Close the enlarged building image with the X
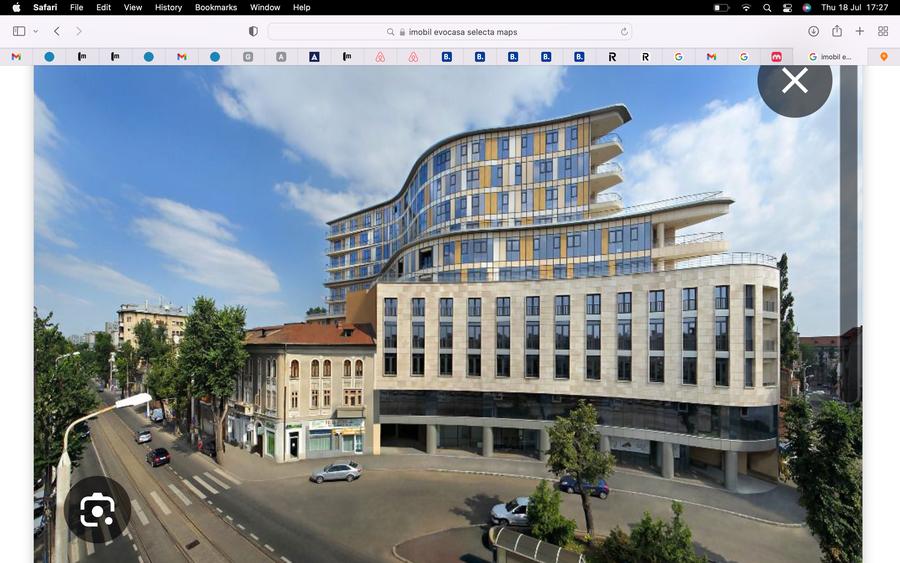This screenshot has height=563, width=900. pos(794,81)
